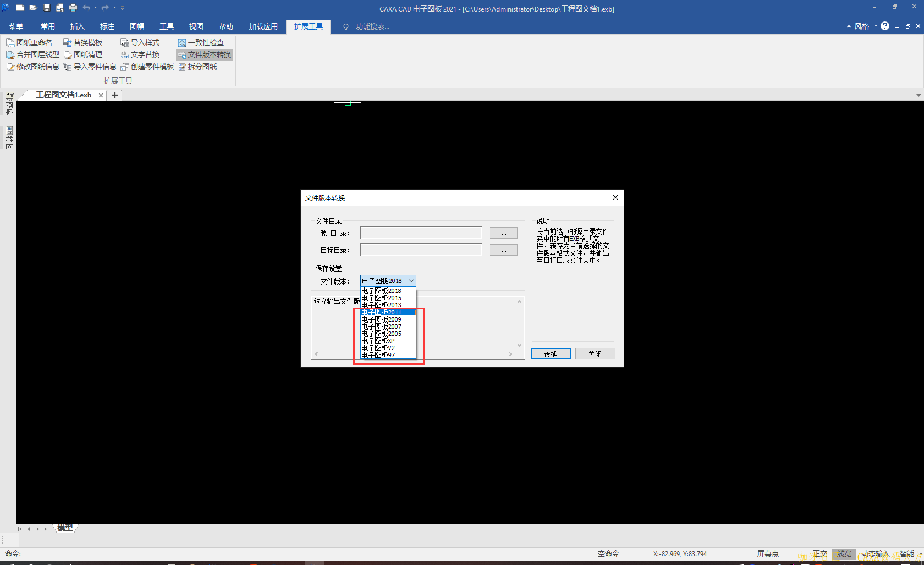924x565 pixels.
Task: Click the Save As icon in quick access toolbar
Action: tap(59, 8)
